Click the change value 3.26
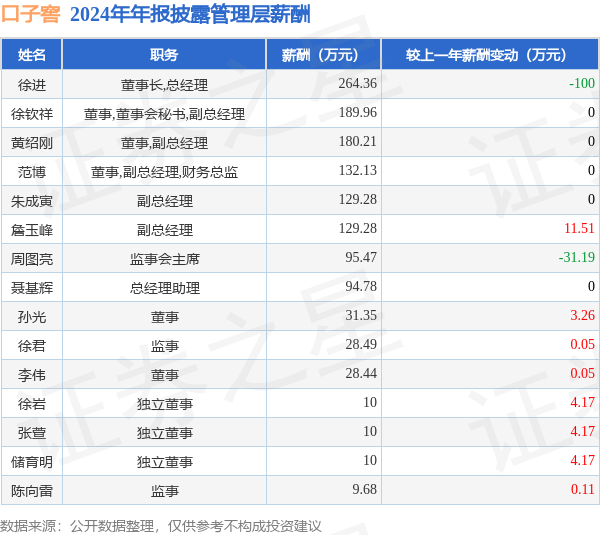The height and width of the screenshot is (535, 600). 582,316
